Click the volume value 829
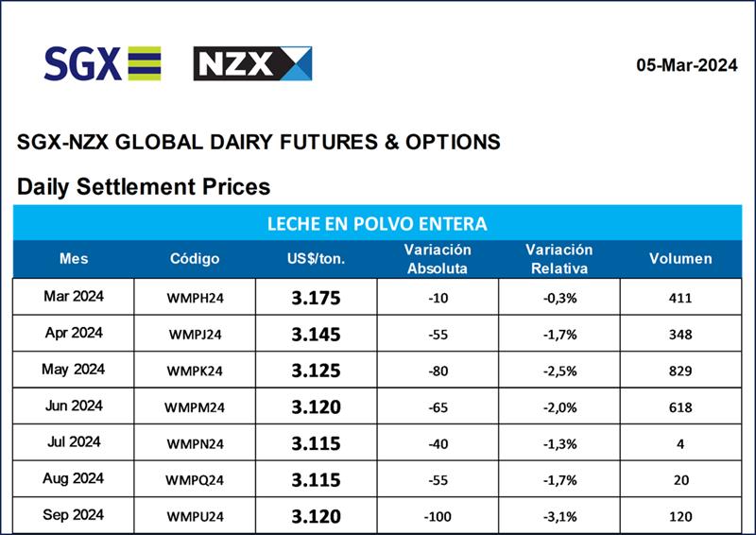The image size is (756, 535). point(680,371)
